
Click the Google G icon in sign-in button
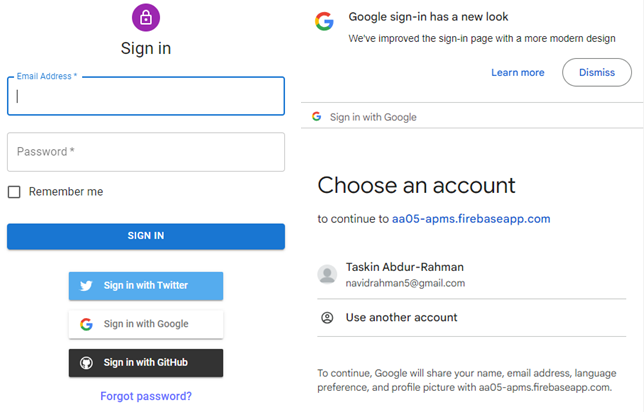[86, 324]
